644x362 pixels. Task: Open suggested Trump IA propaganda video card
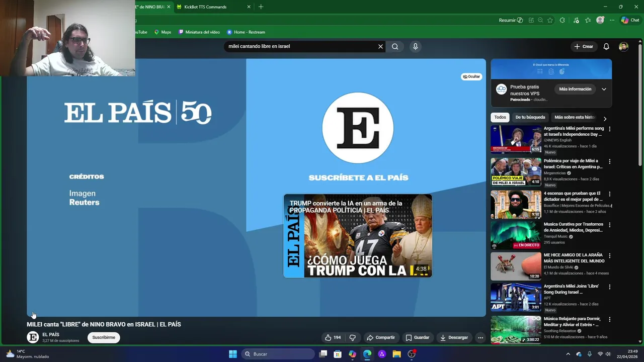pyautogui.click(x=358, y=236)
